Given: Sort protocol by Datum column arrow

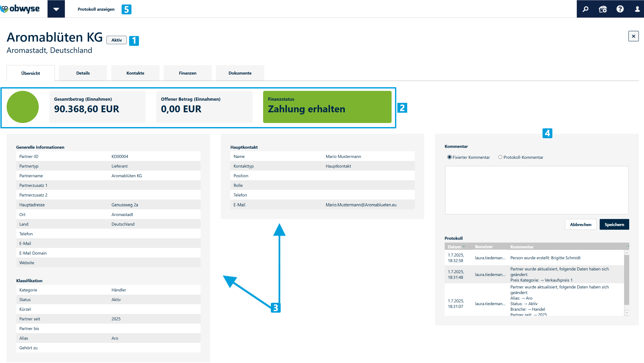Looking at the screenshot, I should coord(464,246).
